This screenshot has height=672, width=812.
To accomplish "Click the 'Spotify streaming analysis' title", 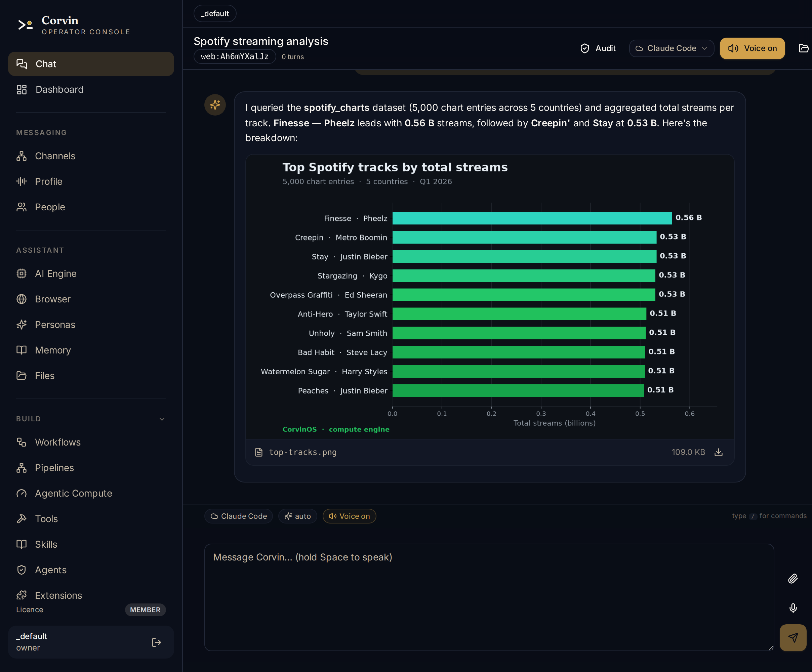I will coord(260,41).
